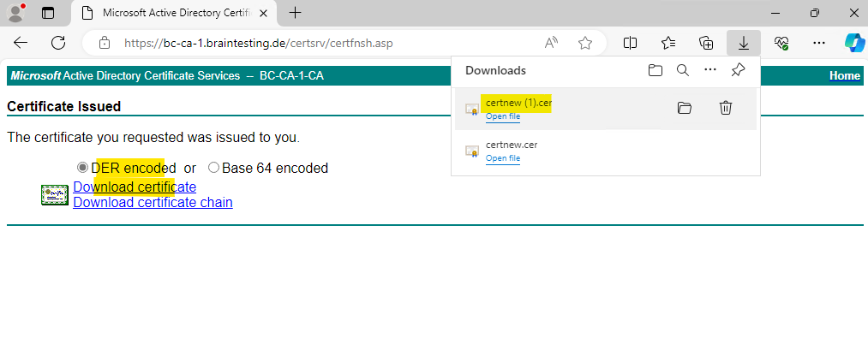The width and height of the screenshot is (868, 356).
Task: Delete certnew (1).cer download
Action: tap(726, 108)
